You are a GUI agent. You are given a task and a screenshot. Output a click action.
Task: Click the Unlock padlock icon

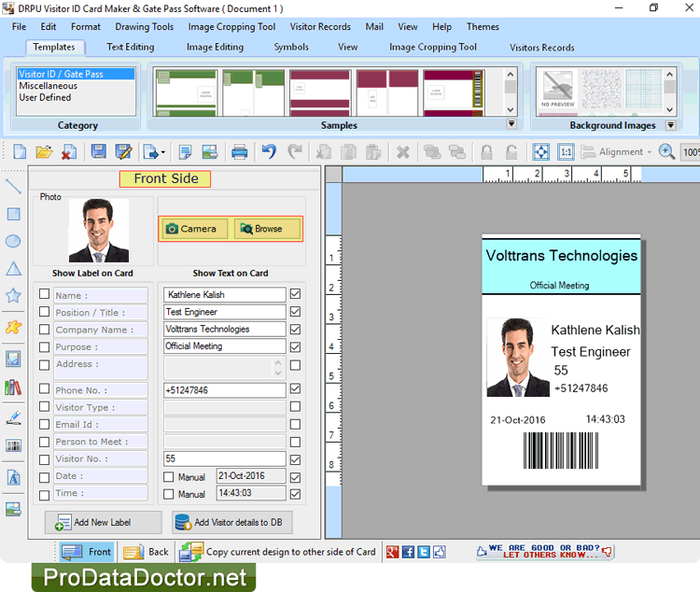coord(511,152)
